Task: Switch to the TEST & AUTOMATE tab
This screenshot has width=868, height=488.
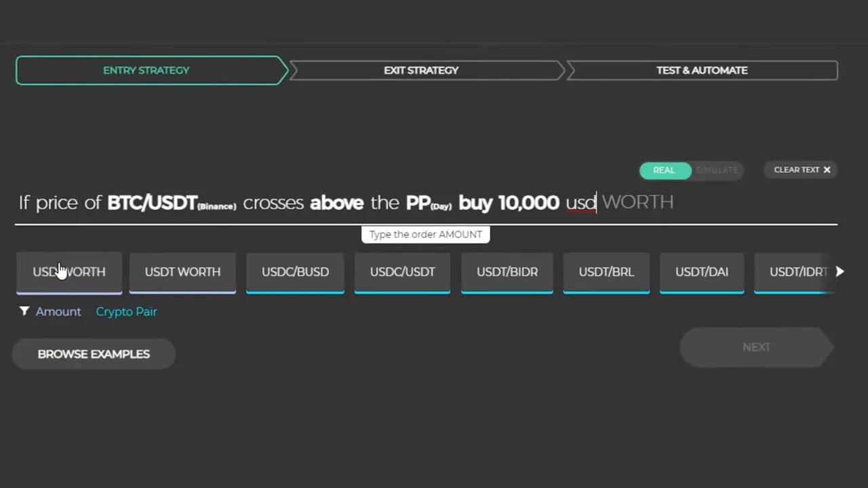Action: pos(702,70)
